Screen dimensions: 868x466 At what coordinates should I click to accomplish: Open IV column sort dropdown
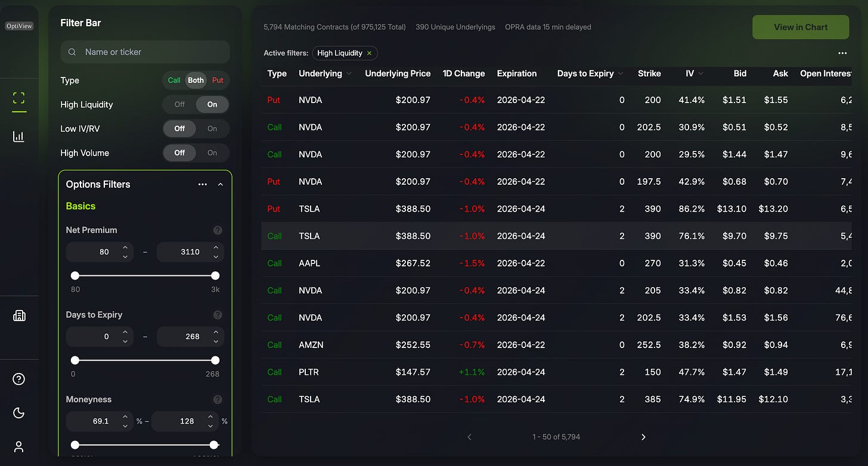(700, 74)
